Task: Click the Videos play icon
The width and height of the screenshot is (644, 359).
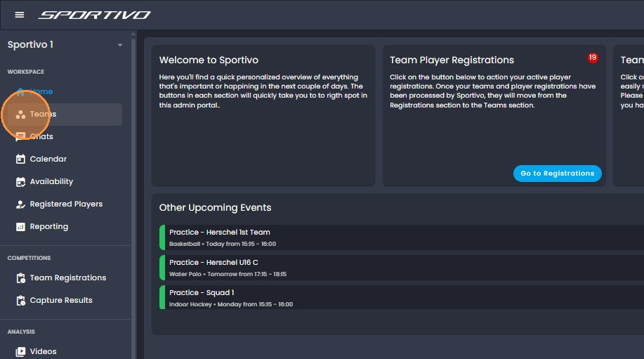Action: [20, 351]
